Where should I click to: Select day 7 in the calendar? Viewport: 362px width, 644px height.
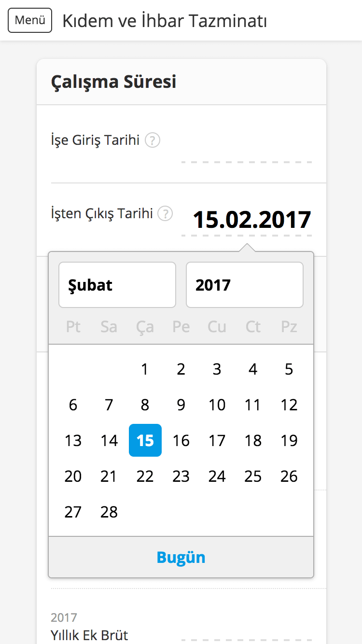[x=109, y=405]
